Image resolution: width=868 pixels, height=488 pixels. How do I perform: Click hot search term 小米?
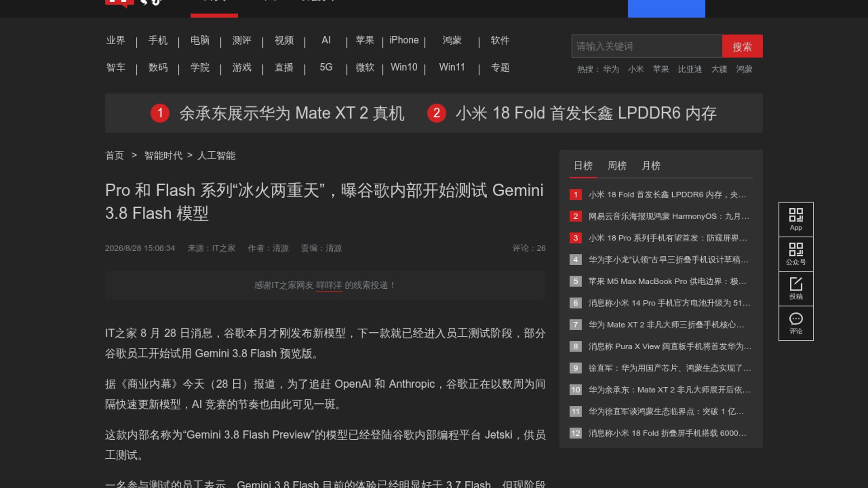point(636,69)
